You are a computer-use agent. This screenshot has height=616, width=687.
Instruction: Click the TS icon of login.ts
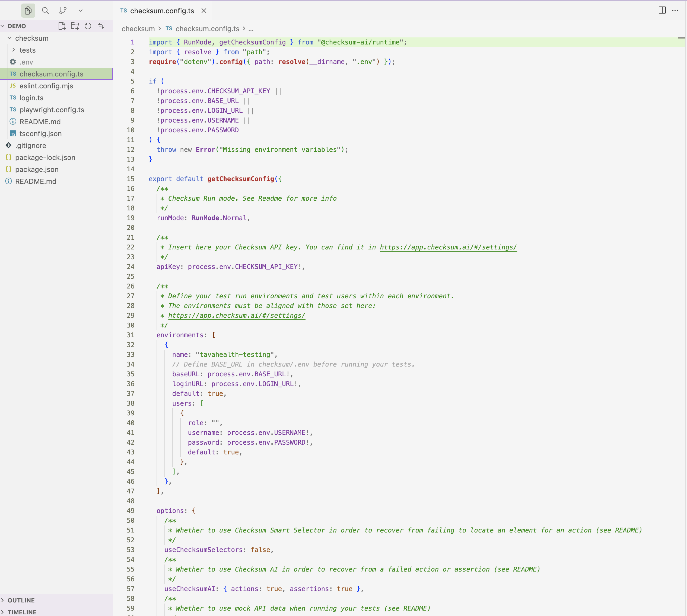(13, 98)
